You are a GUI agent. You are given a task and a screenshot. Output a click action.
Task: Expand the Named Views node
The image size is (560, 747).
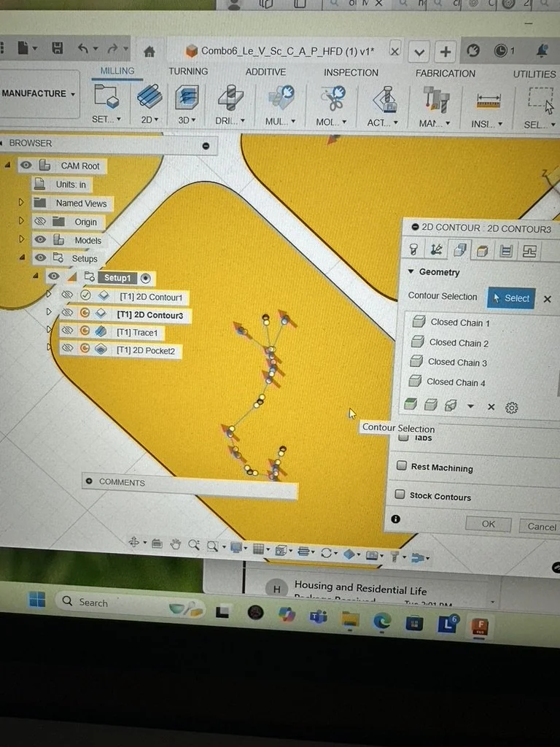point(21,202)
